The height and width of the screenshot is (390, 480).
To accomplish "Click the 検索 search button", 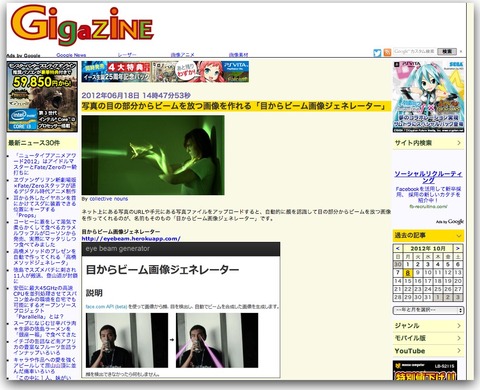I will click(447, 51).
